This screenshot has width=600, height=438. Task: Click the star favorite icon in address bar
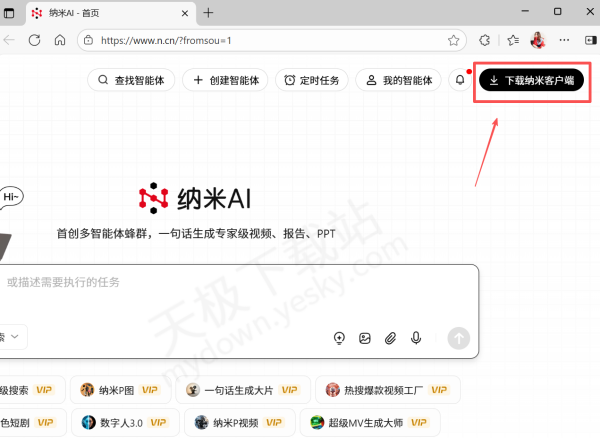(454, 40)
